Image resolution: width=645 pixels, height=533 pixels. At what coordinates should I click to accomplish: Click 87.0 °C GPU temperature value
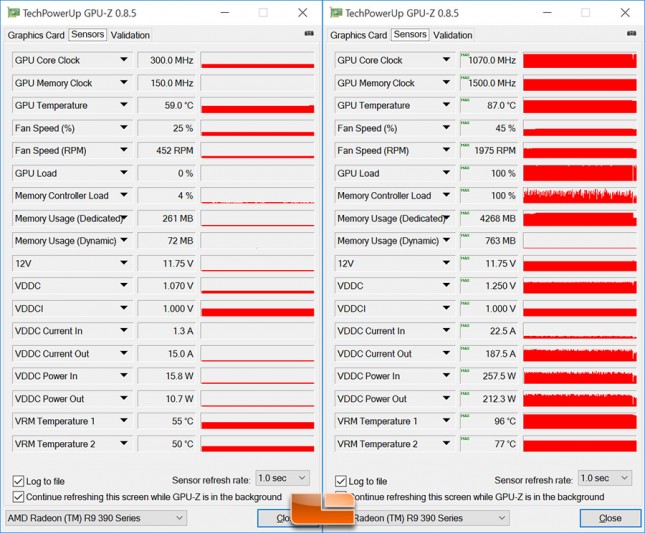tap(489, 105)
